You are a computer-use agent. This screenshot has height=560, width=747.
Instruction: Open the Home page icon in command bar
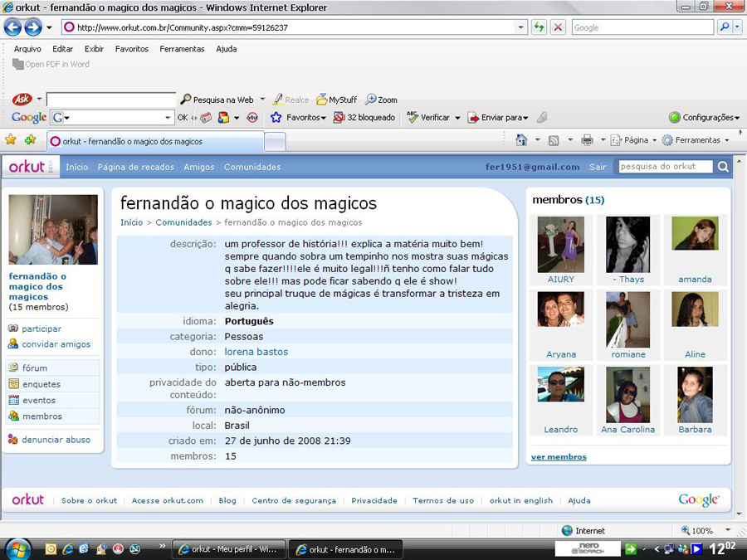[521, 140]
